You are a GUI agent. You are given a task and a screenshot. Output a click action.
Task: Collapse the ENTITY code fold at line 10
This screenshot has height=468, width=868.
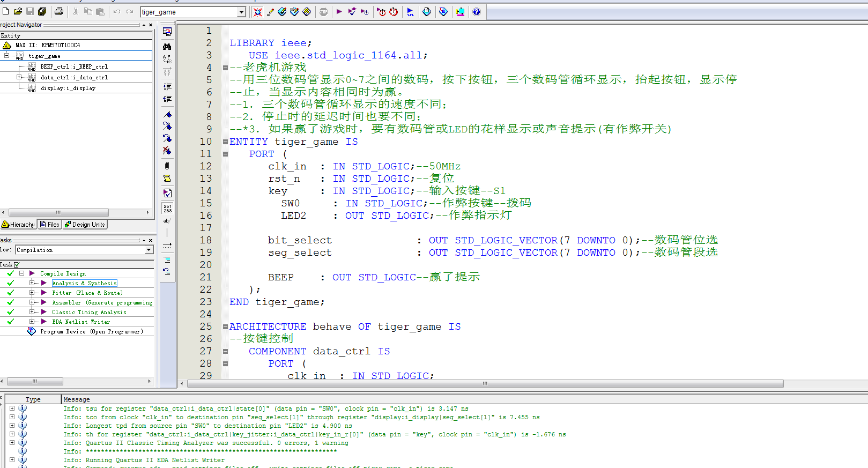pyautogui.click(x=225, y=142)
